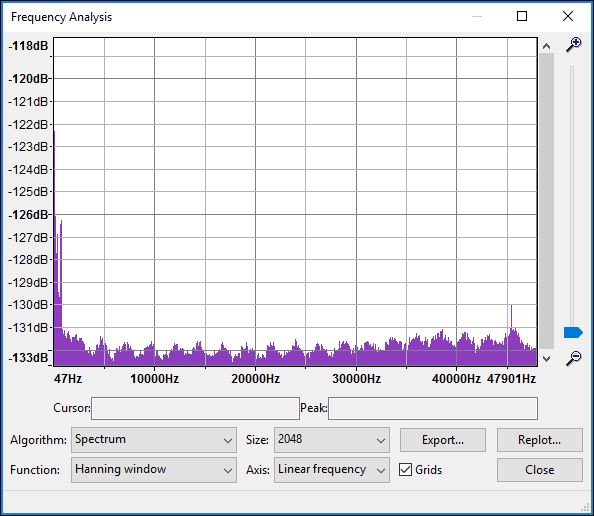Maximize the Frequency Analysis window
Viewport: 594px width, 516px height.
click(x=522, y=16)
